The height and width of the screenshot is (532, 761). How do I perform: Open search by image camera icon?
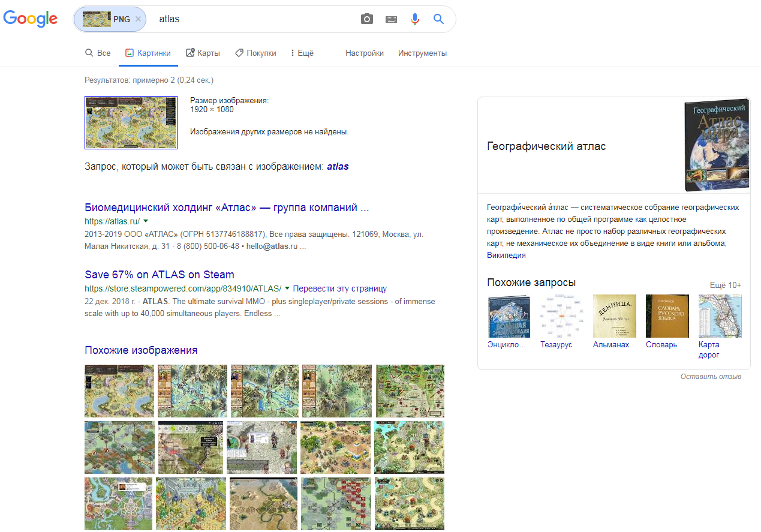coord(367,19)
